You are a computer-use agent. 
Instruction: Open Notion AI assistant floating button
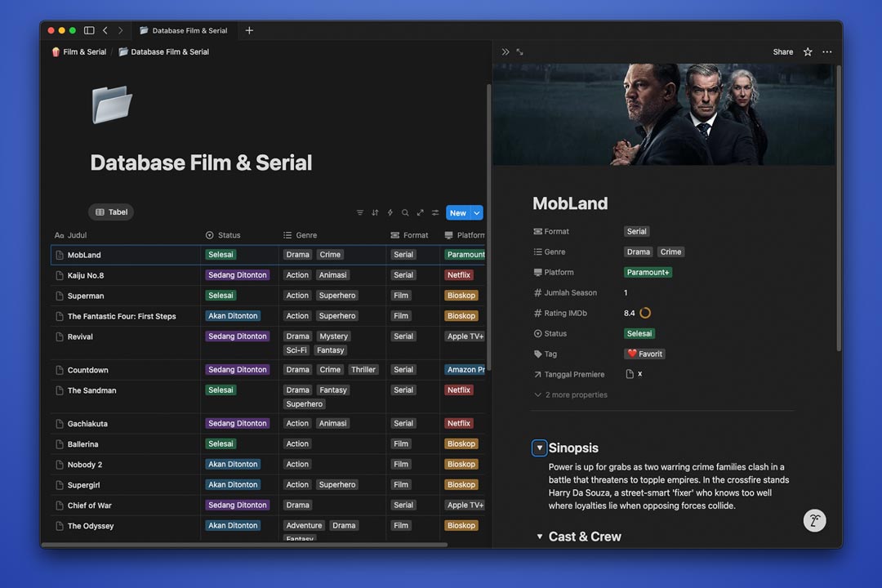(814, 520)
